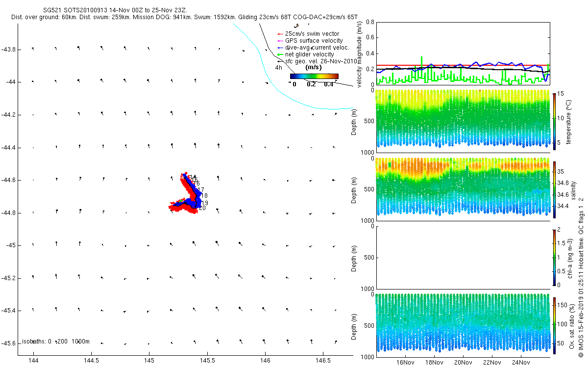Click the '0.4' tick on the velocity colorbar

tap(329, 84)
